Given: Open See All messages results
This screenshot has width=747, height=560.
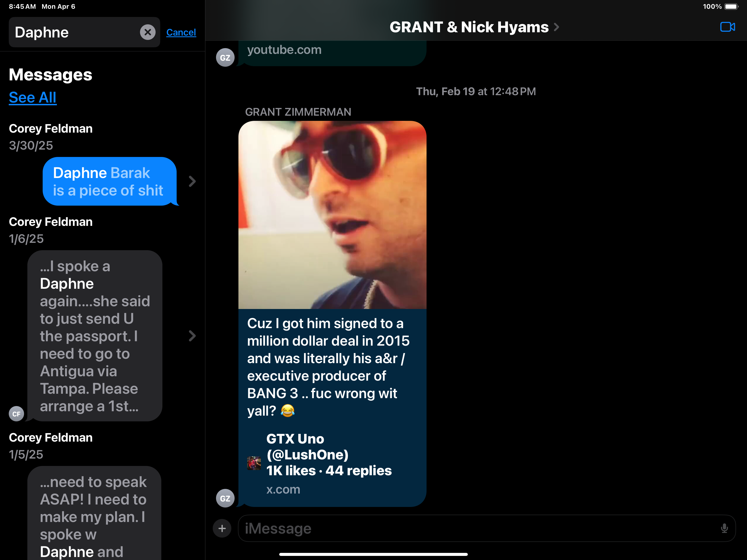Looking at the screenshot, I should click(x=33, y=98).
